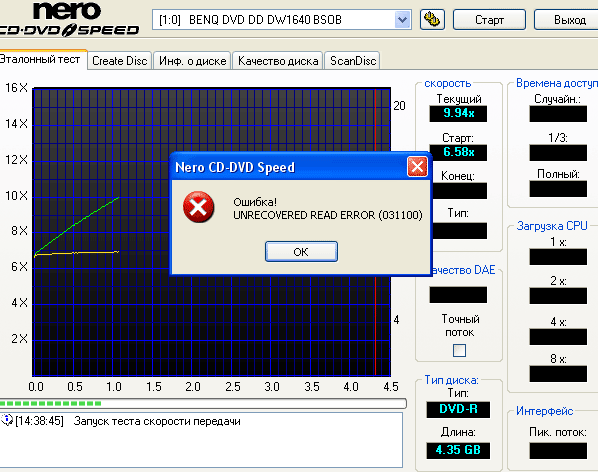The image size is (598, 472).
Task: Close the Nero CD-DVD Speed error dialog
Action: (x=417, y=167)
